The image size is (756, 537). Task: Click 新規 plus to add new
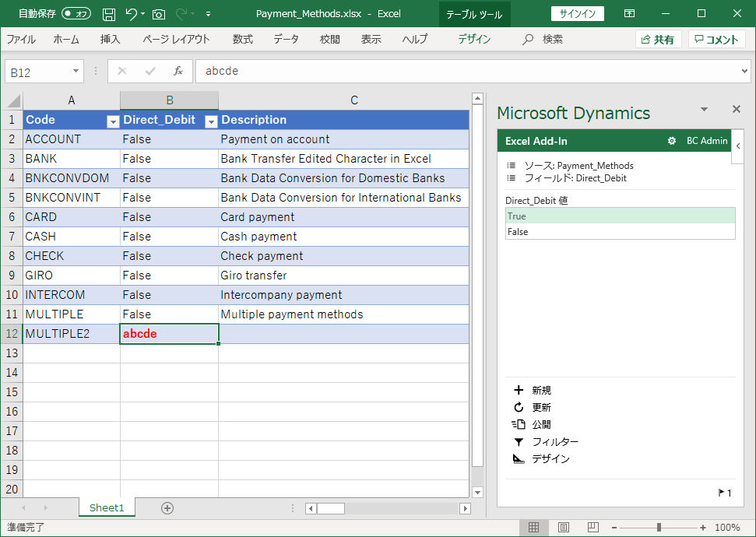point(519,390)
